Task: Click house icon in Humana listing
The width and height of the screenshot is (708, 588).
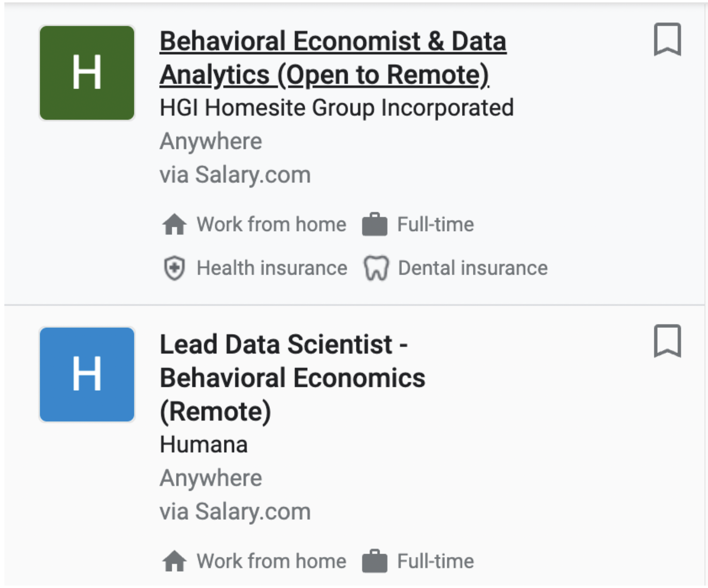Action: 174,561
